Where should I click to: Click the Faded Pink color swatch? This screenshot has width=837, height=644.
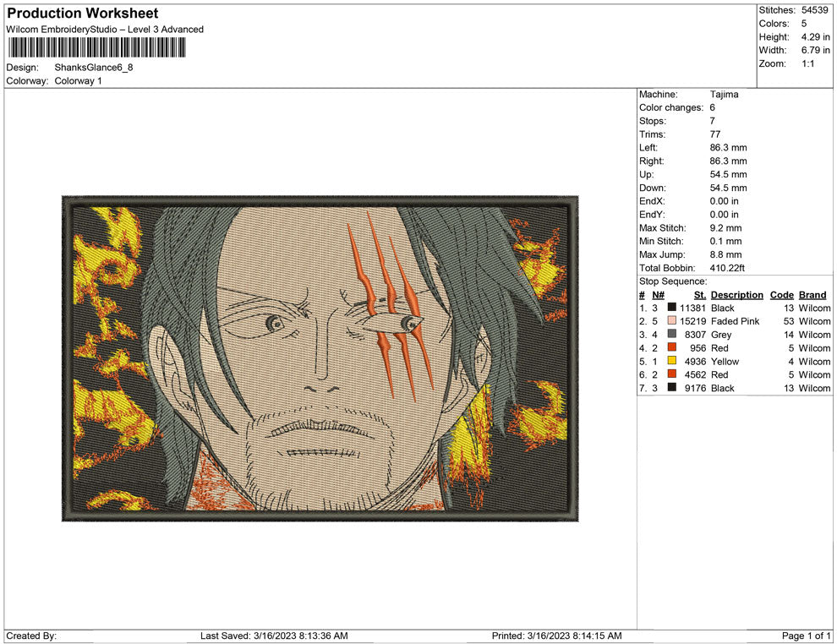pos(672,320)
